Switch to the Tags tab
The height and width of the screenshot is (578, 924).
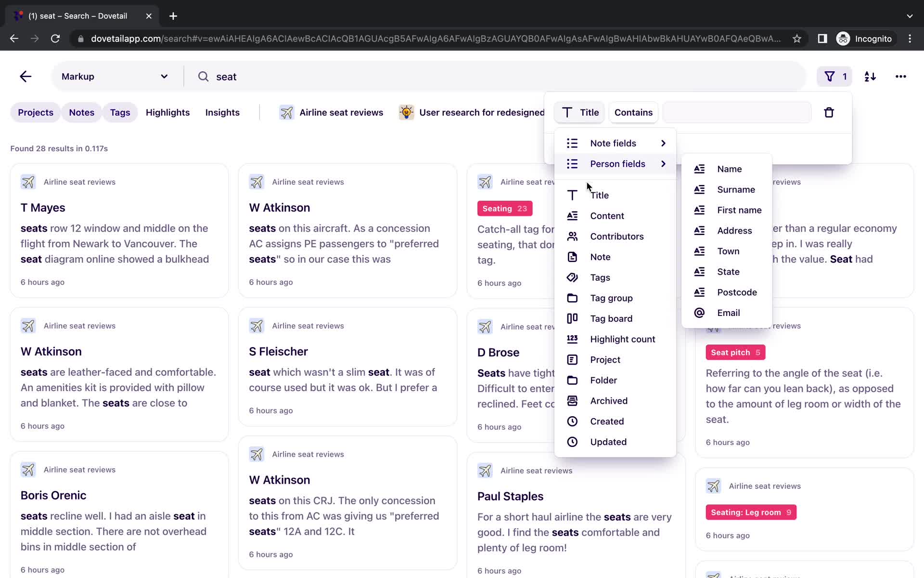[x=120, y=112]
